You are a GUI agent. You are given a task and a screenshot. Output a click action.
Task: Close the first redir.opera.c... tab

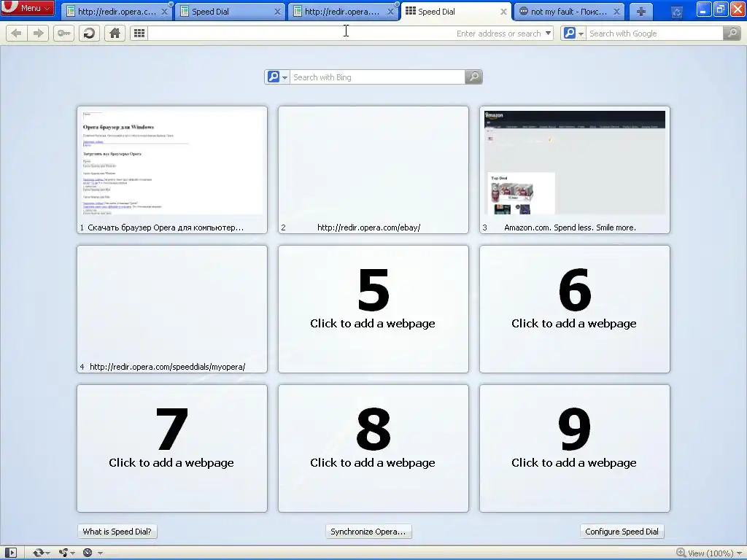(x=164, y=12)
